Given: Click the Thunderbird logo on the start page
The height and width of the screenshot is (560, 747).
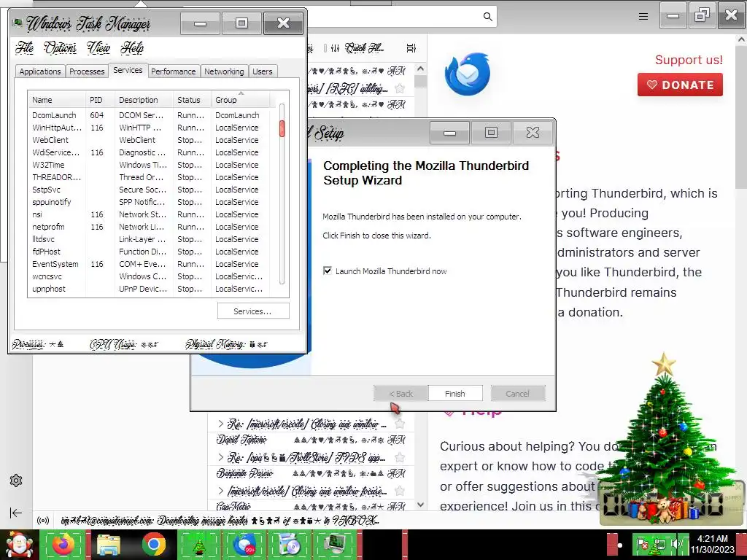Looking at the screenshot, I should [468, 74].
